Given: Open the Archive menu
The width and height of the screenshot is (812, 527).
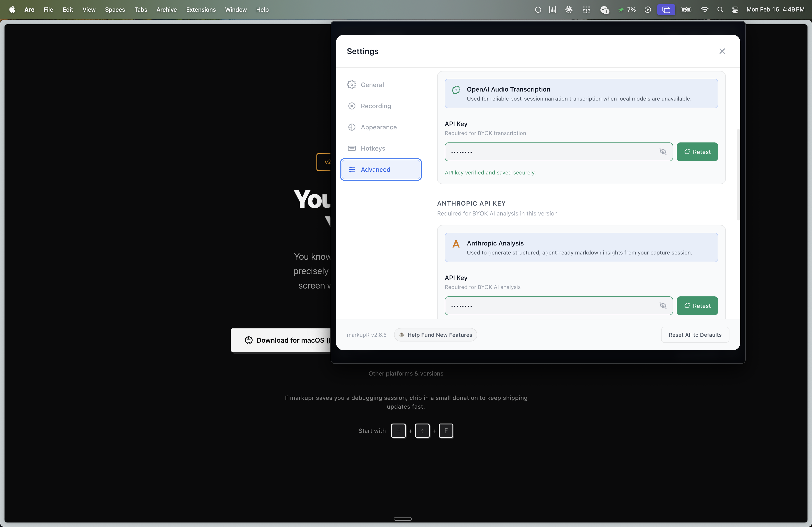Looking at the screenshot, I should point(166,9).
